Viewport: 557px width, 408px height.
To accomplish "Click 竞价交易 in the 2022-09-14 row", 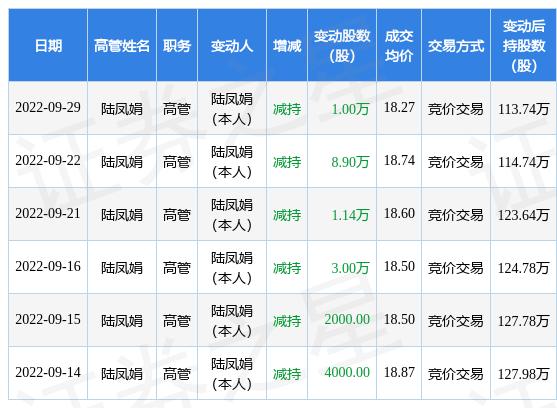I will (456, 373).
